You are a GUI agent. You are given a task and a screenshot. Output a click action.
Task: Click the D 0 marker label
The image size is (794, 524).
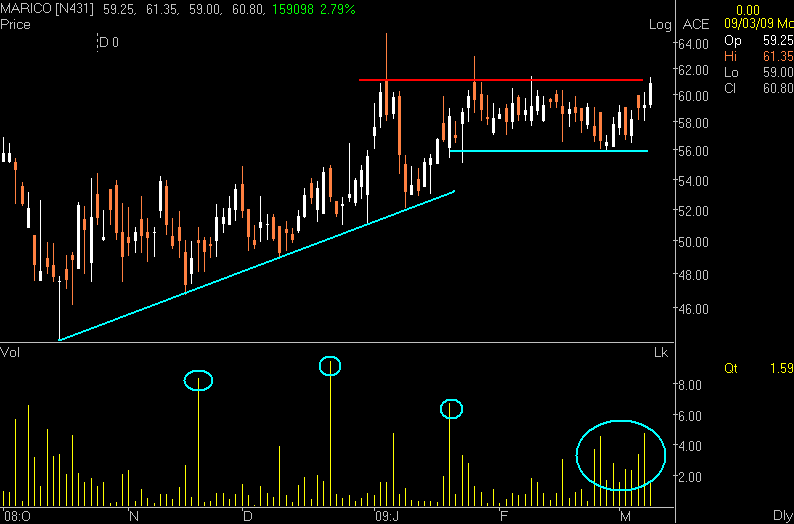pos(109,43)
